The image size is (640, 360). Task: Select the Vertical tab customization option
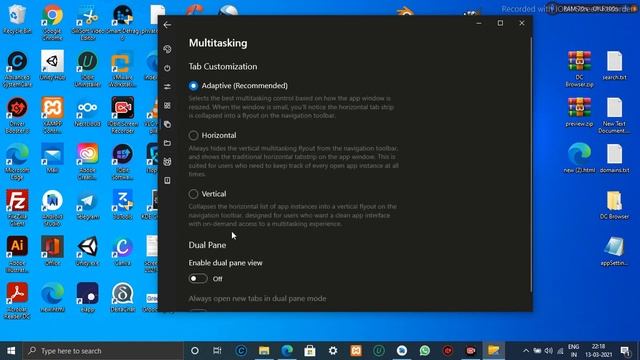[193, 194]
